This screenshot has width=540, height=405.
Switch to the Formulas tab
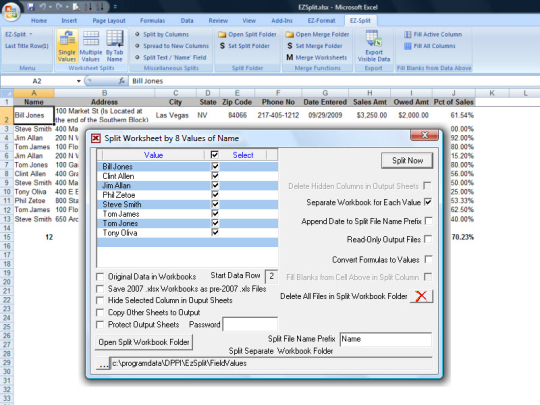coord(153,21)
